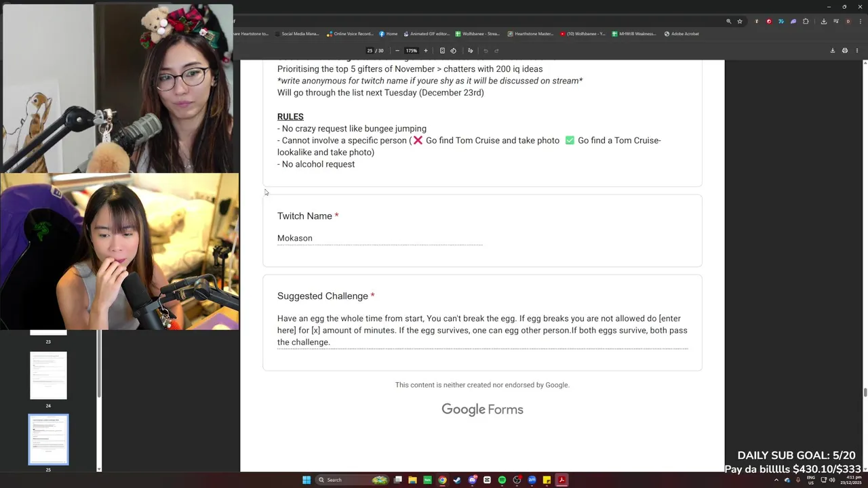Open volume control in system tray
The image size is (868, 488).
coord(832,480)
